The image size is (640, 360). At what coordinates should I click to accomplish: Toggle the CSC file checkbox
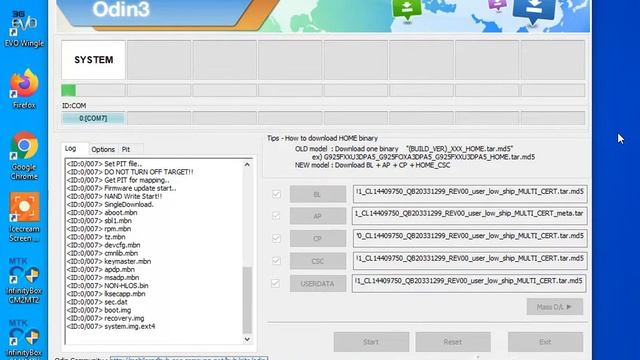point(276,260)
